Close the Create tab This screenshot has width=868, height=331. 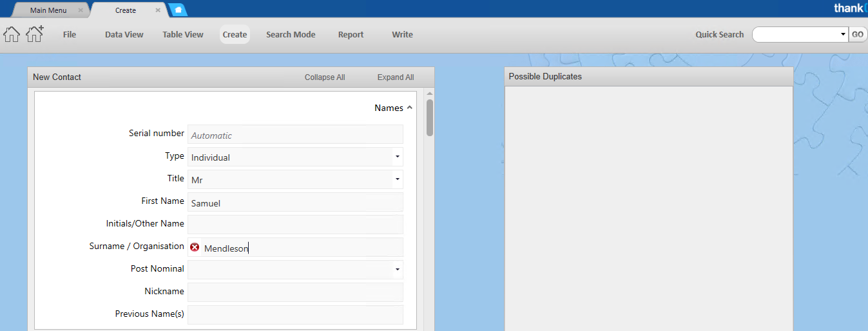pyautogui.click(x=158, y=10)
